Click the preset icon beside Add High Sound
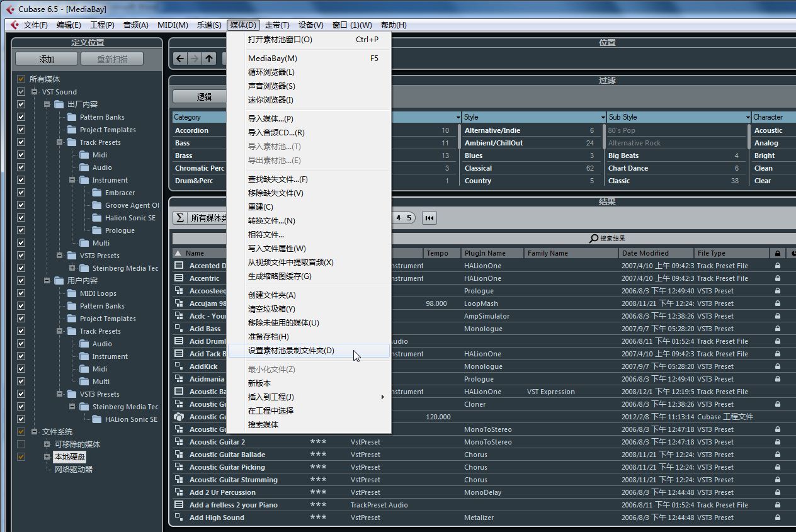 point(179,518)
